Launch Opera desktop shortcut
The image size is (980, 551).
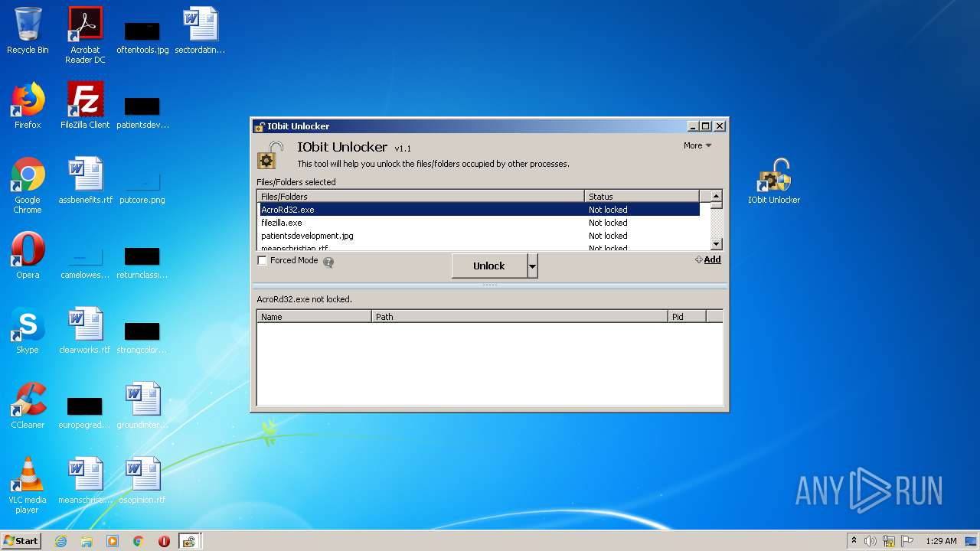pos(28,256)
